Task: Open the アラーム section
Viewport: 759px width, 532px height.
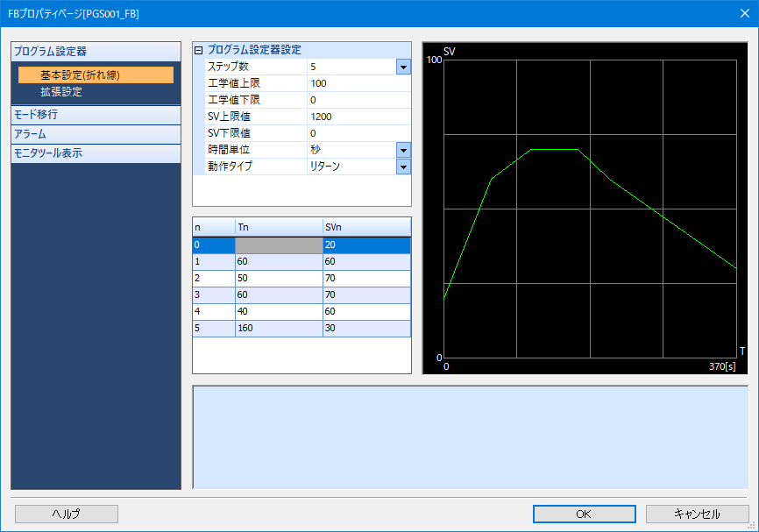Action: tap(96, 134)
